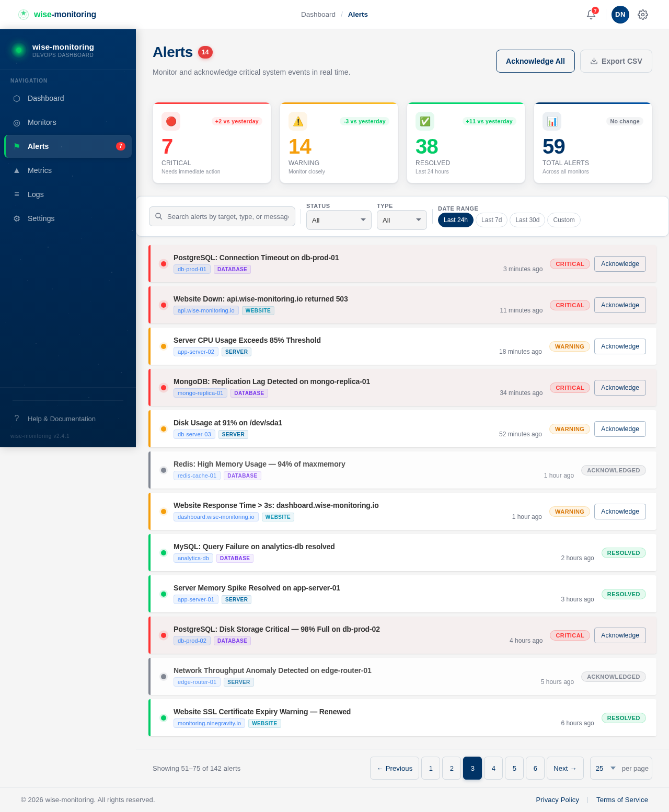Screen dimensions: 669x812
Task: Select the Custom date range option
Action: pyautogui.click(x=563, y=220)
